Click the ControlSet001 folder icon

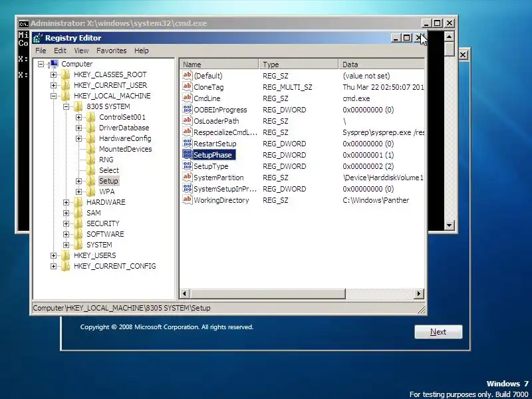pyautogui.click(x=91, y=117)
